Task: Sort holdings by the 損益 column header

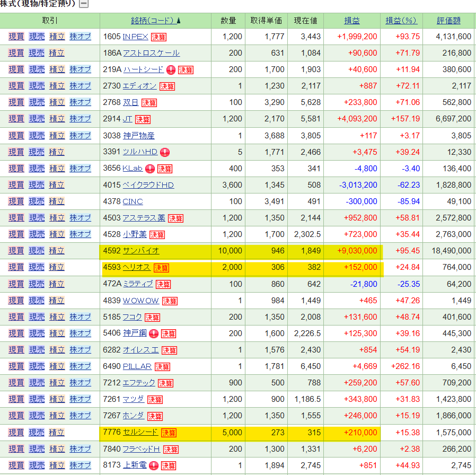Action: (x=351, y=21)
